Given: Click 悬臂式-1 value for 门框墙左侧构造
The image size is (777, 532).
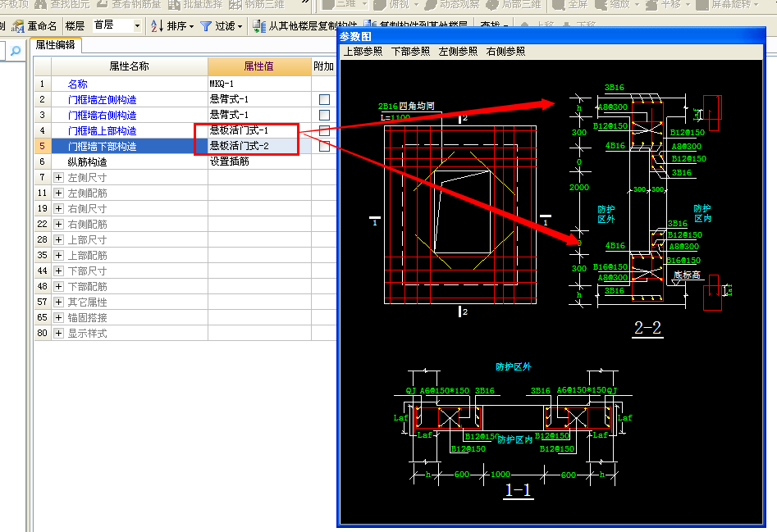Looking at the screenshot, I should 259,99.
